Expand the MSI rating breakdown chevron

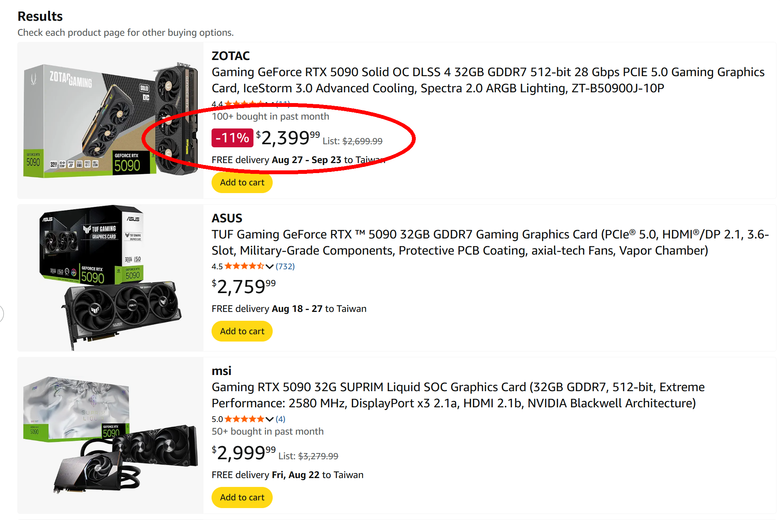pos(269,419)
